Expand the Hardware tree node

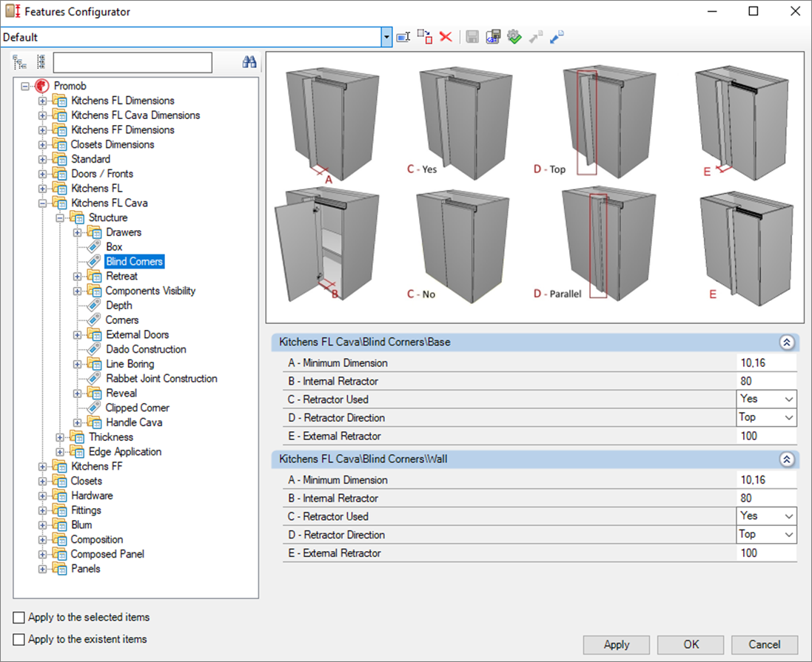click(x=42, y=496)
